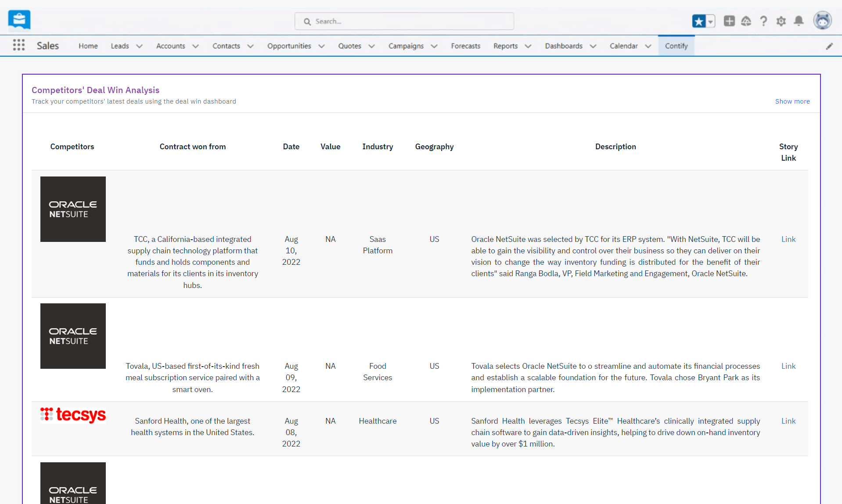Open the Leads tab
Screen dimensions: 842x504
[120, 46]
